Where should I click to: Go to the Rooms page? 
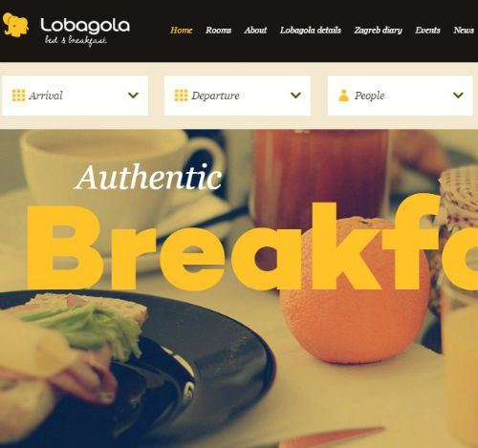click(x=218, y=31)
